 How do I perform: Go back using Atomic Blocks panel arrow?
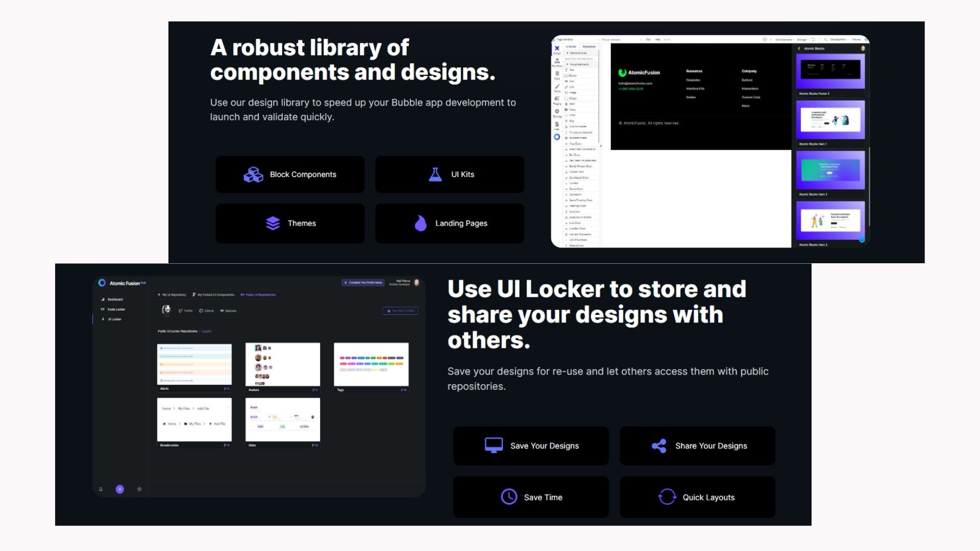(799, 48)
